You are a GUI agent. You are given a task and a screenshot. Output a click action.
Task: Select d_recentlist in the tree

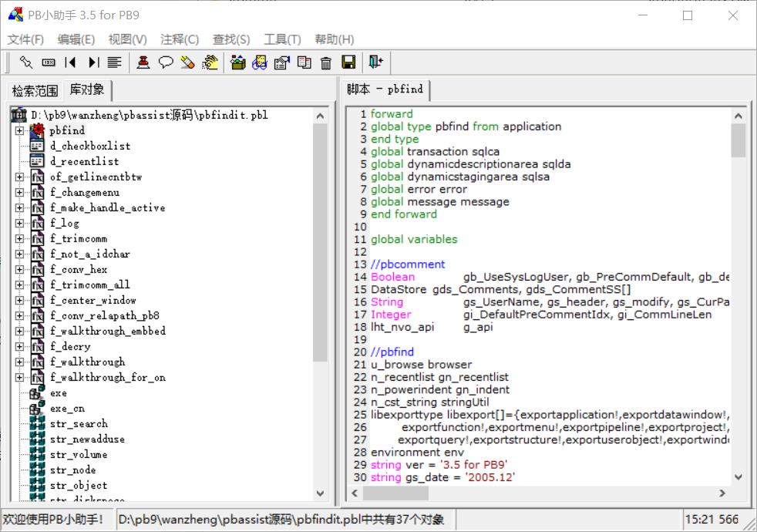[x=84, y=161]
